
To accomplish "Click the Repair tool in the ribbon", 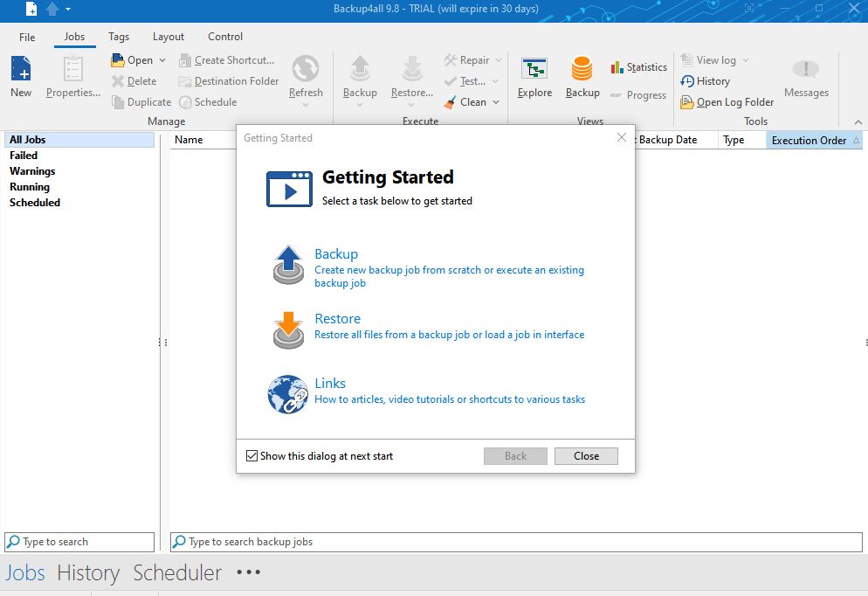I will pos(466,59).
